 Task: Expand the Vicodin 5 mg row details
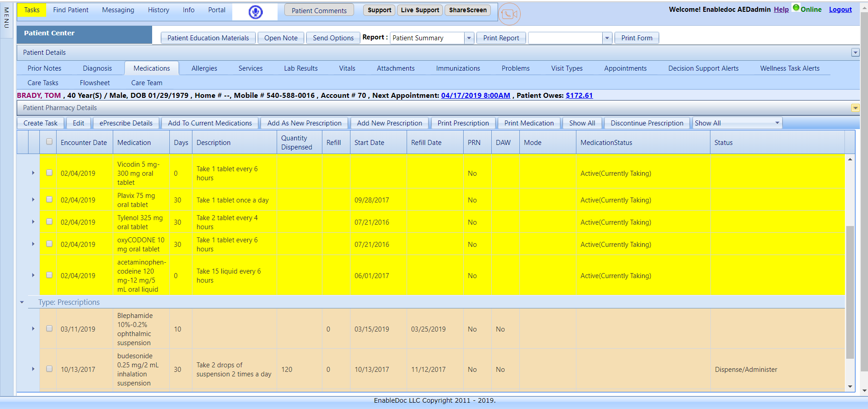coord(33,173)
